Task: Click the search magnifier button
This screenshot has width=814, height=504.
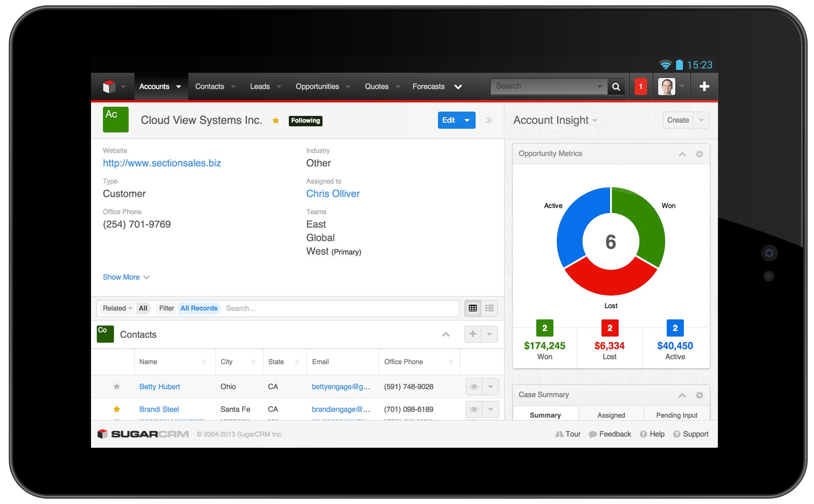Action: [616, 87]
